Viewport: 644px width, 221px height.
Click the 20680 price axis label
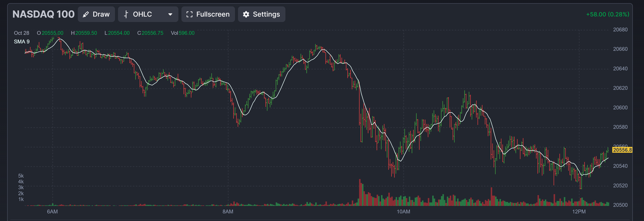[620, 30]
